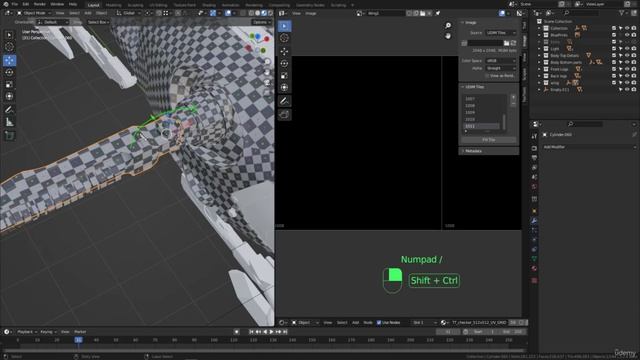640x360 pixels.
Task: Click the current frame marker on timeline
Action: click(x=78, y=340)
